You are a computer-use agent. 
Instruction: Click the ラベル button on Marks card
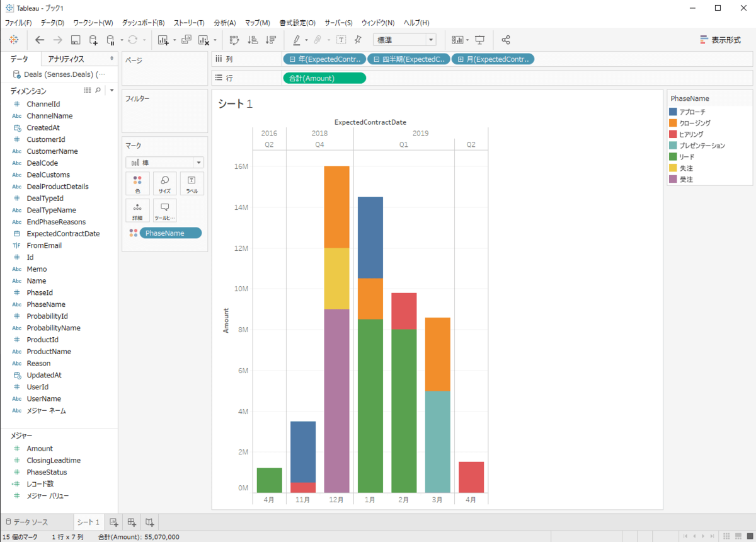[192, 183]
